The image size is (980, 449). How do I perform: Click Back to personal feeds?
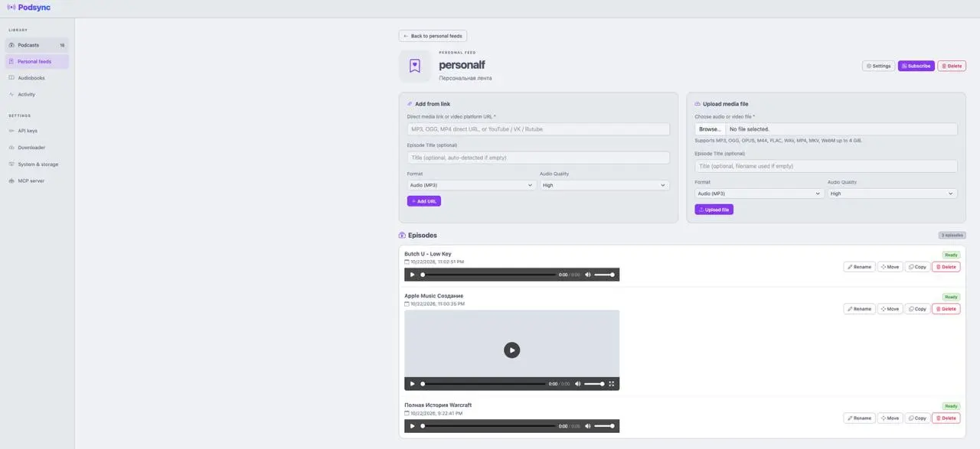pos(433,36)
